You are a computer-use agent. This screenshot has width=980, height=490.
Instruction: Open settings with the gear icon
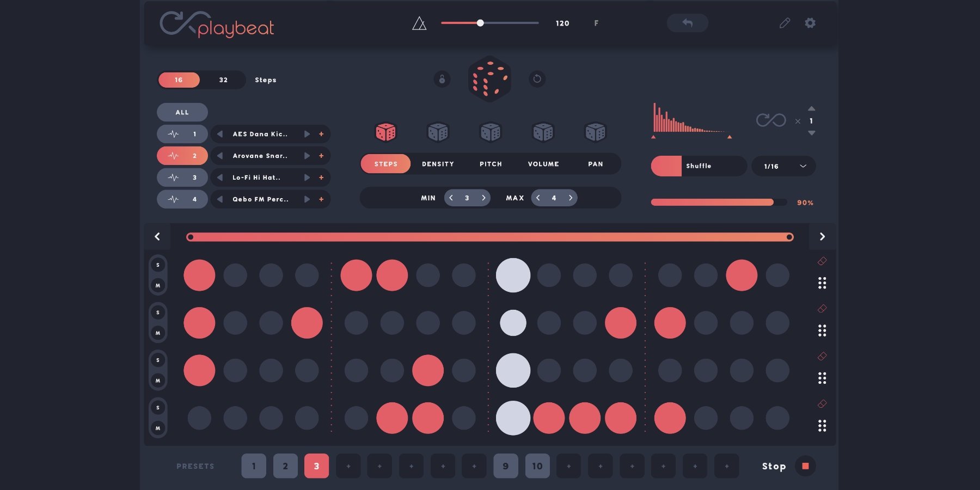(810, 23)
